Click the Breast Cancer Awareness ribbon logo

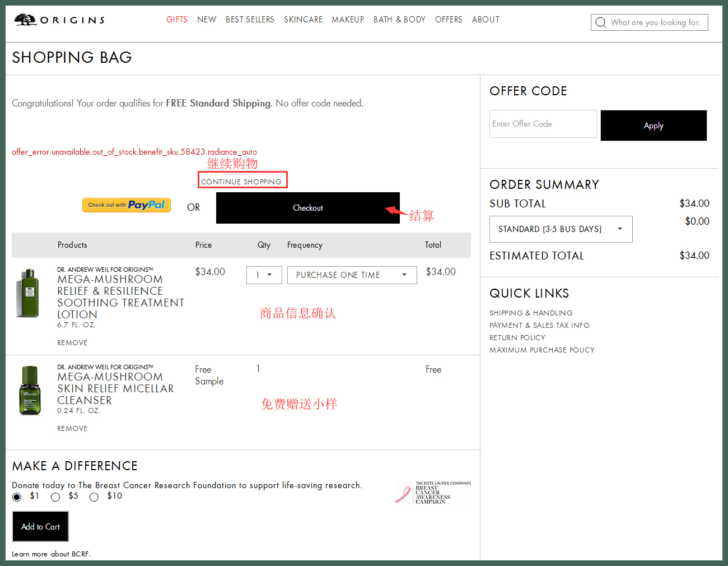coord(433,493)
